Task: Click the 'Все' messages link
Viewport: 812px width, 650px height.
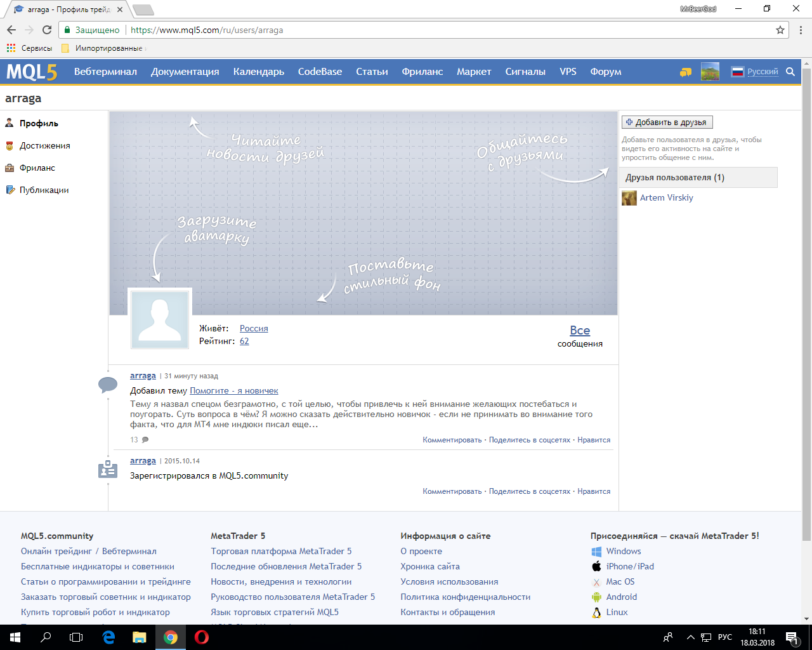Action: (x=580, y=331)
